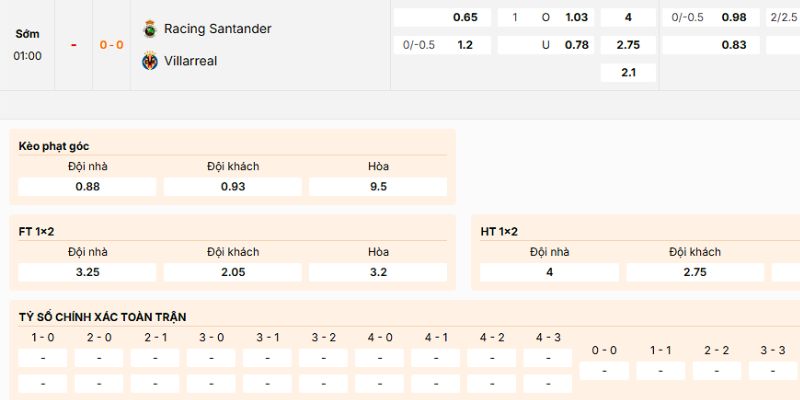Click the 0 - 0 match score
The image size is (800, 400).
click(x=111, y=45)
